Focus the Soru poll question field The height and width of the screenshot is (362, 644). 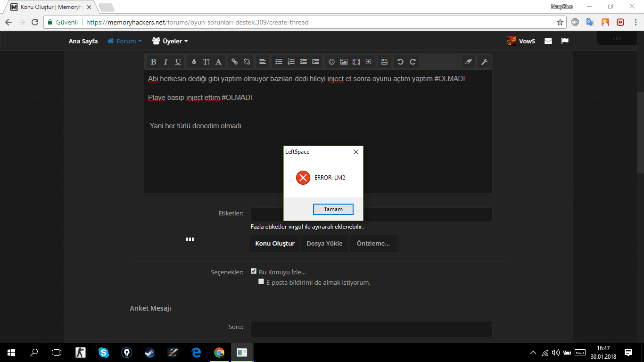click(x=372, y=329)
